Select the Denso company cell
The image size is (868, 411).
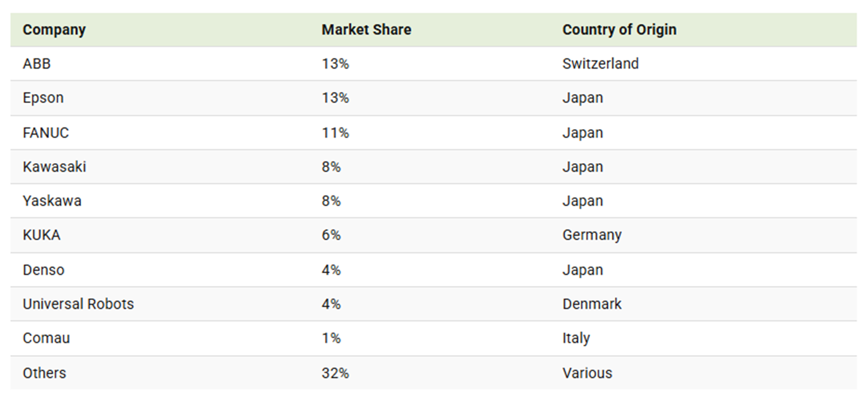coord(44,270)
